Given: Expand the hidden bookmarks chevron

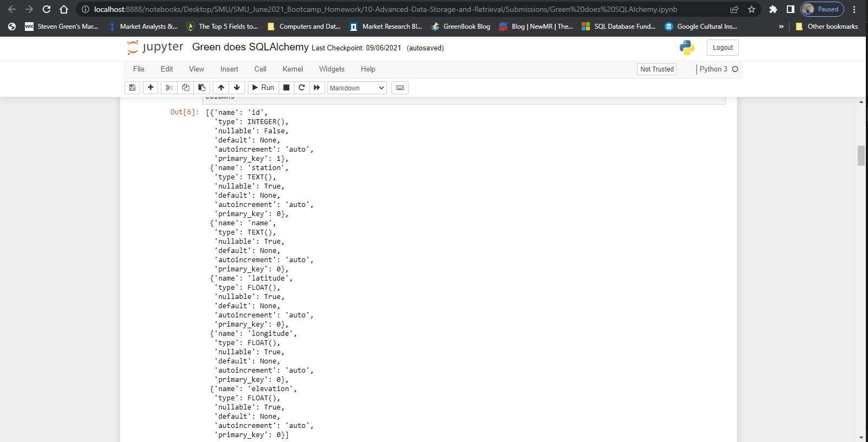Looking at the screenshot, I should [781, 27].
